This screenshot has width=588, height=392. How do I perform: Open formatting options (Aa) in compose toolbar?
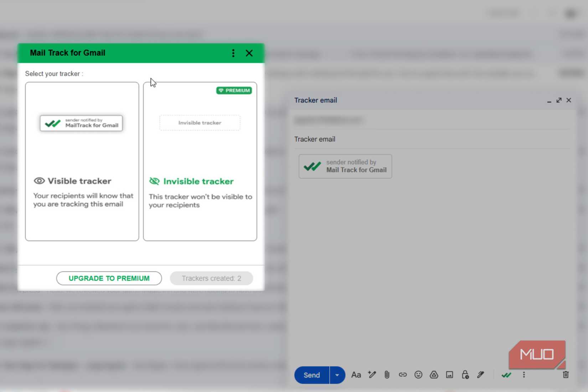[x=356, y=375]
